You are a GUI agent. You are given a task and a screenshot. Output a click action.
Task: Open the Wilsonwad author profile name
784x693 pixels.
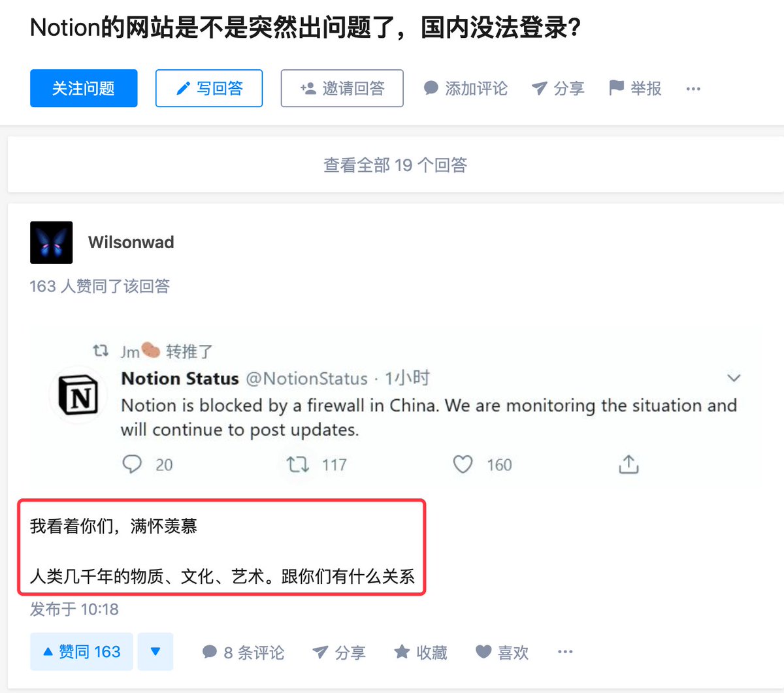pyautogui.click(x=131, y=242)
